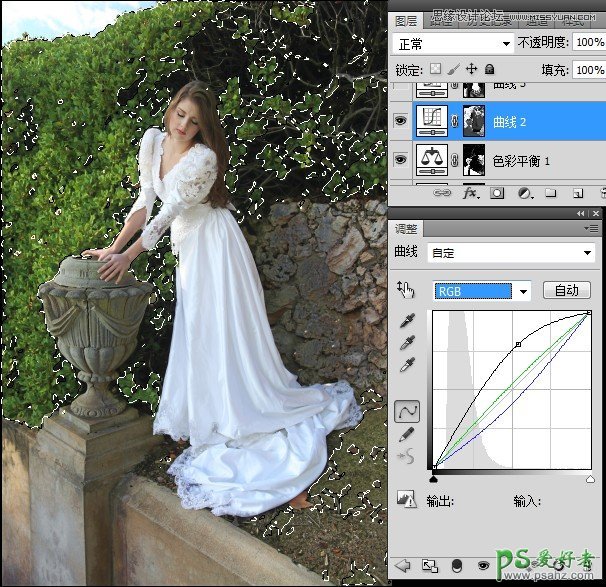The image size is (606, 587).
Task: Hide the 色彩平衡 1 layer
Action: click(x=400, y=160)
